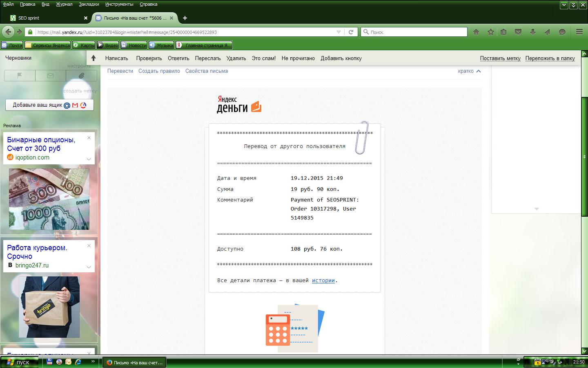Click Проверить to check mail
This screenshot has width=588, height=368.
point(149,58)
